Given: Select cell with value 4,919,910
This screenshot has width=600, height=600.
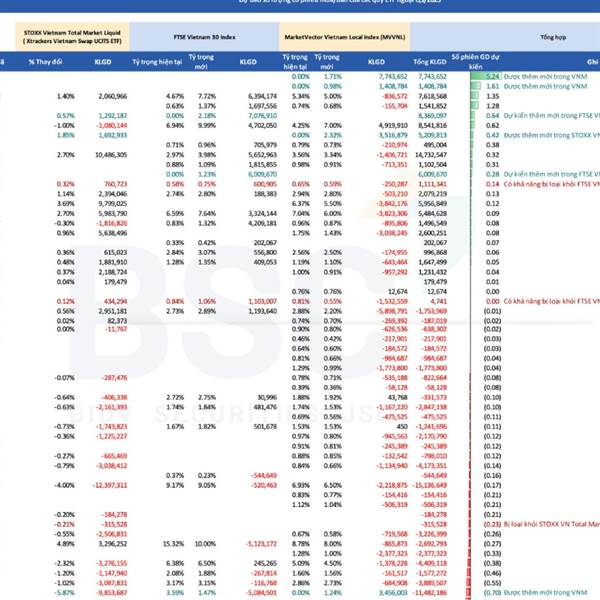Looking at the screenshot, I should tap(393, 126).
